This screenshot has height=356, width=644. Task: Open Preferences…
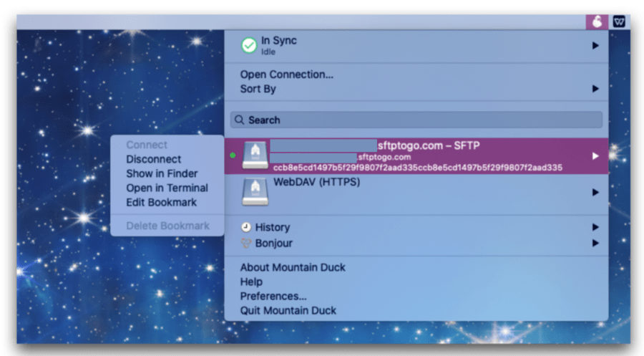[273, 296]
